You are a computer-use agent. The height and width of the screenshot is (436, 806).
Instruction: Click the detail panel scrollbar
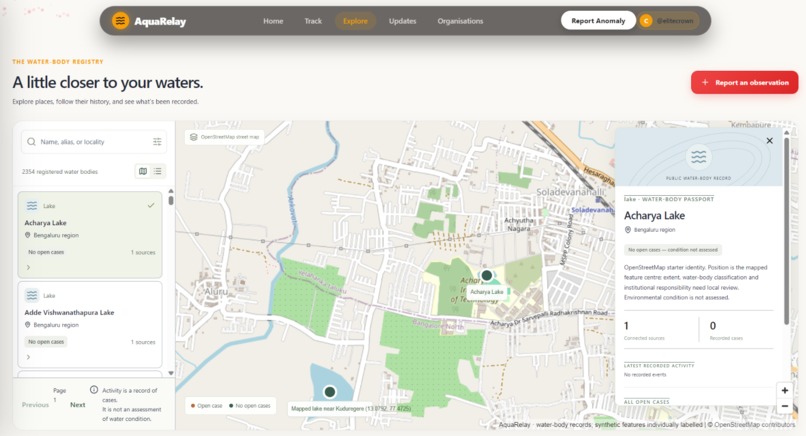click(786, 230)
